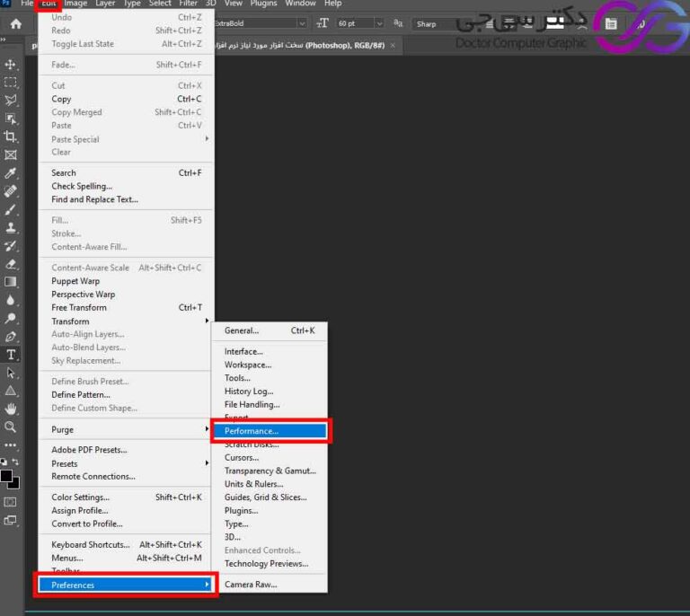Open the Preferences submenu entry

click(x=126, y=585)
